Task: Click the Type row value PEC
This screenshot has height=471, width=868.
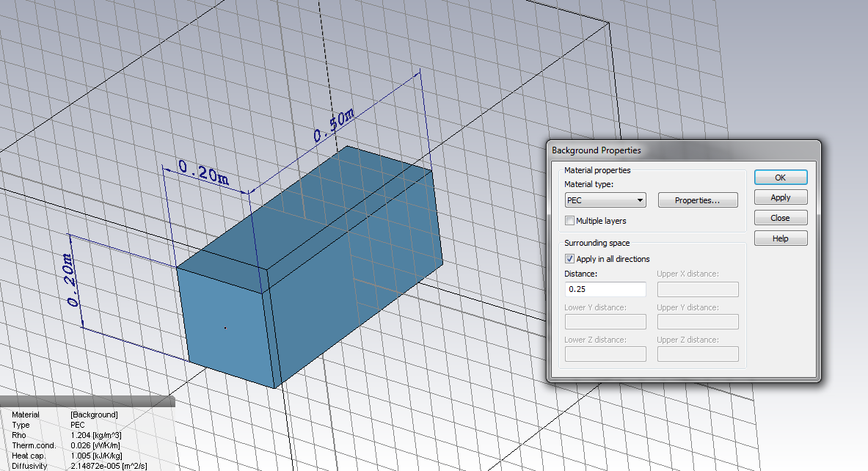Action: [78, 425]
